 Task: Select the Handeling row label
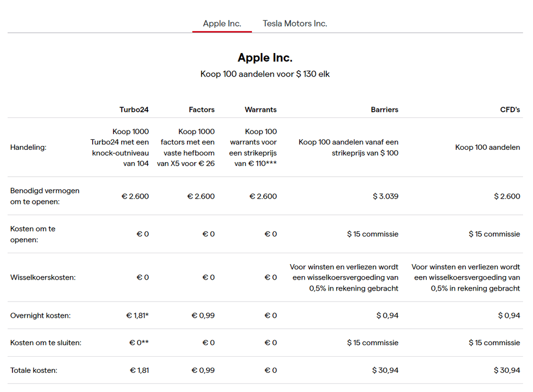coord(28,148)
